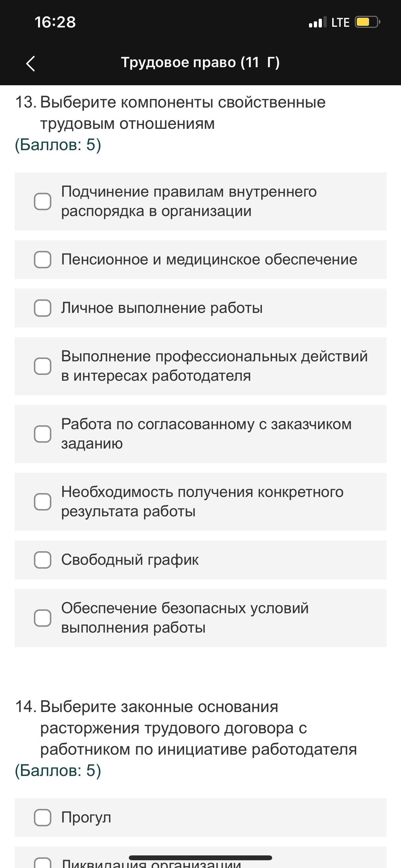Screen dimensions: 401x868
Task: Select 'Личное выполнение работы' checkbox
Action: coord(43,308)
